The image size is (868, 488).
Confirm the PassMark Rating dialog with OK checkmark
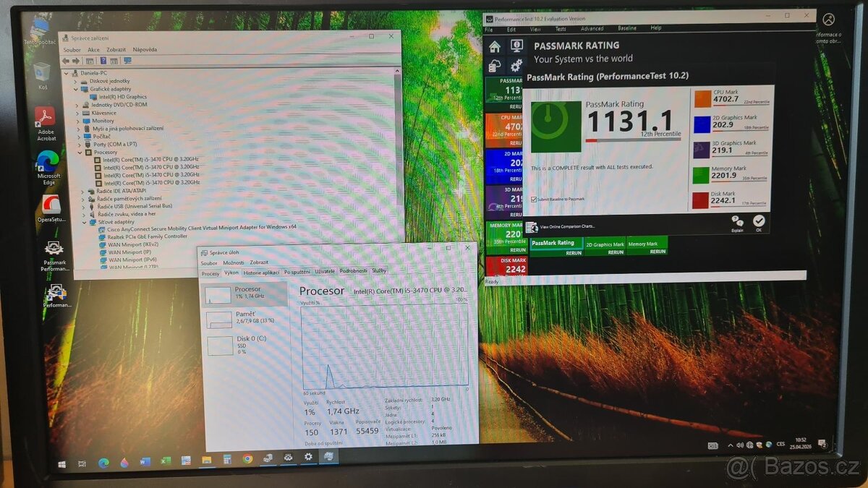pos(758,221)
